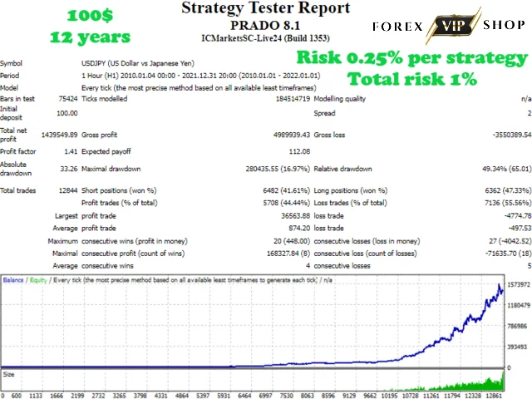532x399 pixels.
Task: Click Long positions value 6362 (47.33%)
Action: coord(508,190)
